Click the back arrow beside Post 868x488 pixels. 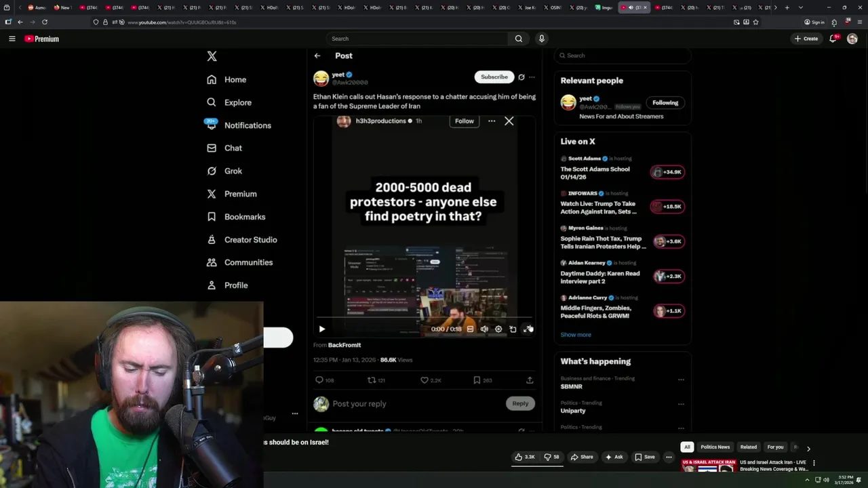[x=317, y=56]
